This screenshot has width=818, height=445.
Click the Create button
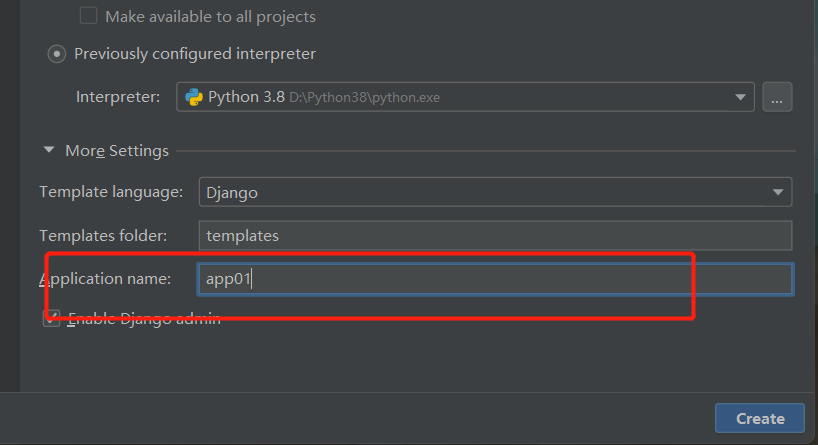pos(760,418)
